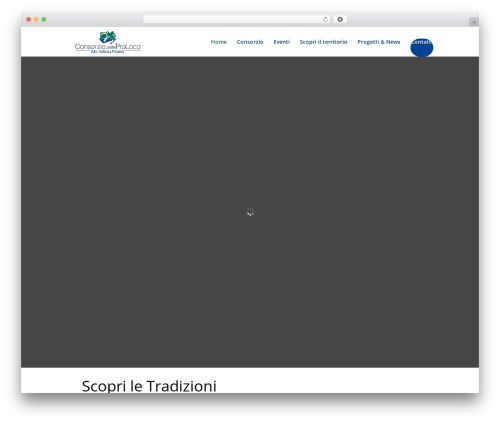Open Scopri il territorio menu item
This screenshot has height=423, width=500.
pyautogui.click(x=323, y=42)
